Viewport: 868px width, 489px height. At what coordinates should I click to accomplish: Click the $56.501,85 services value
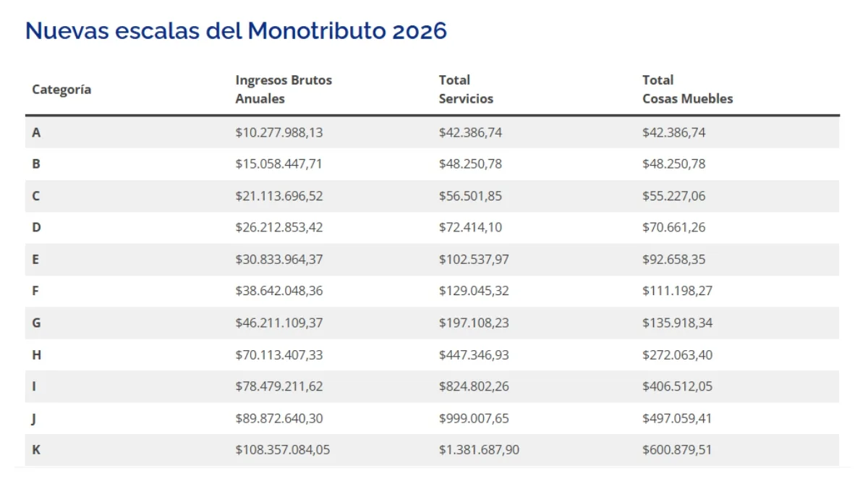(x=470, y=196)
